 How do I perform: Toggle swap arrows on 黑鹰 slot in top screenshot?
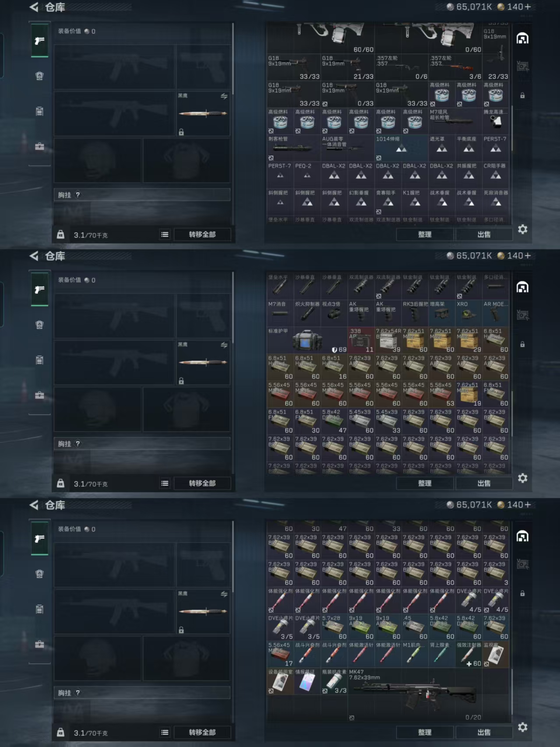tap(224, 96)
